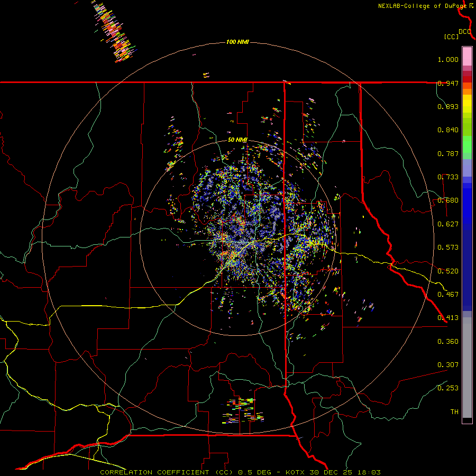Click the pink top segment of color bar
Image resolution: width=476 pixels, height=476 pixels.
467,57
